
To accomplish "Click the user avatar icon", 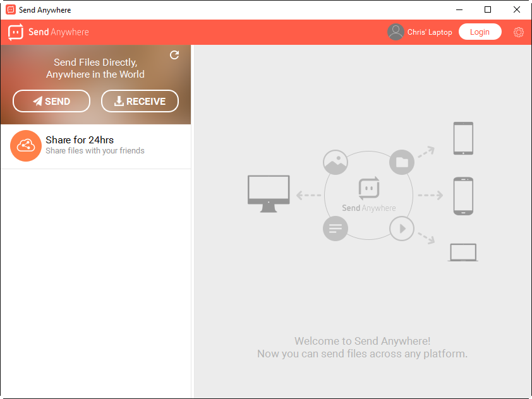I will [x=396, y=32].
